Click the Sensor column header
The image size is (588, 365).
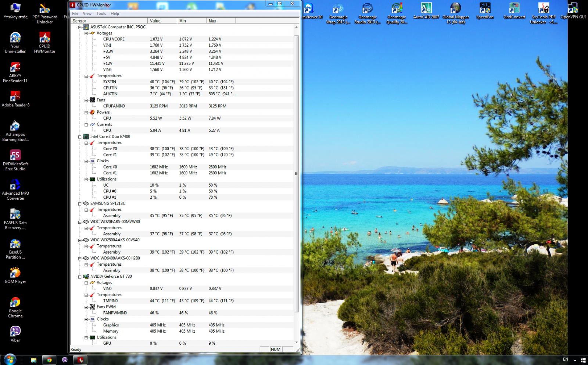[x=109, y=21]
